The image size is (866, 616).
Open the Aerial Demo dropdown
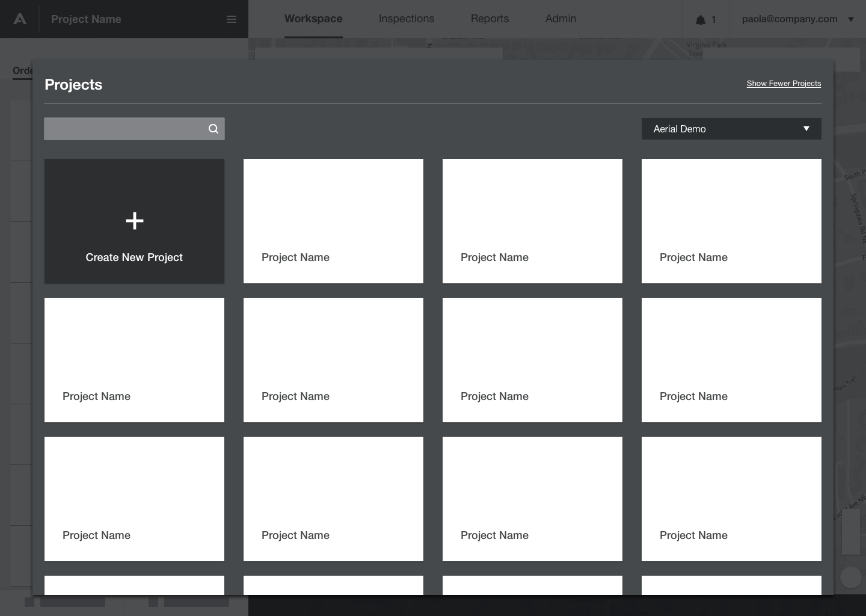pyautogui.click(x=731, y=128)
